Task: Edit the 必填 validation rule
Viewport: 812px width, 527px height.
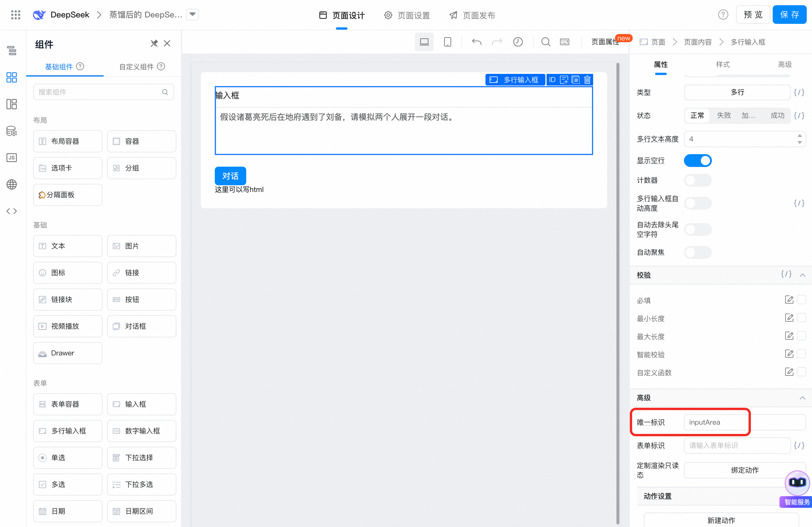Action: pyautogui.click(x=789, y=300)
